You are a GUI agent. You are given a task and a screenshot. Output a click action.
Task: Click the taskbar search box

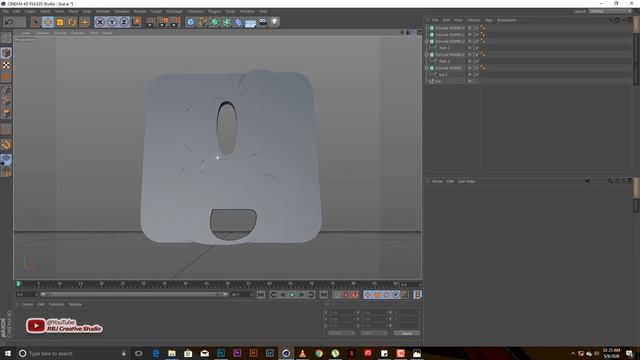[73, 353]
